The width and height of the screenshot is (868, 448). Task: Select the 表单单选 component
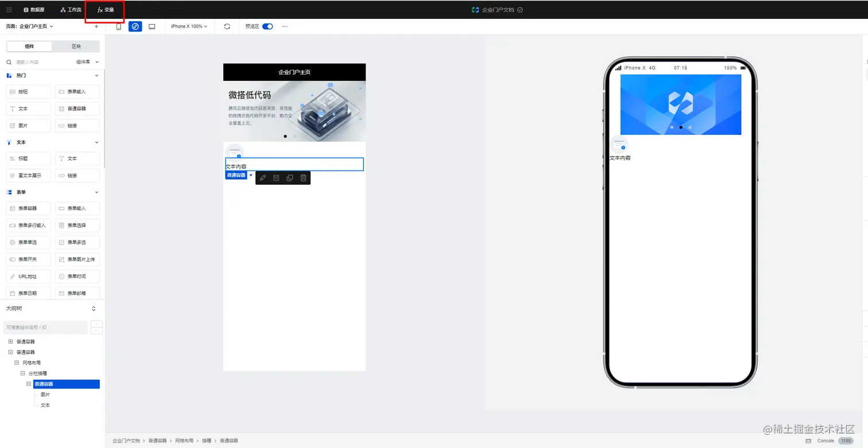tap(28, 243)
